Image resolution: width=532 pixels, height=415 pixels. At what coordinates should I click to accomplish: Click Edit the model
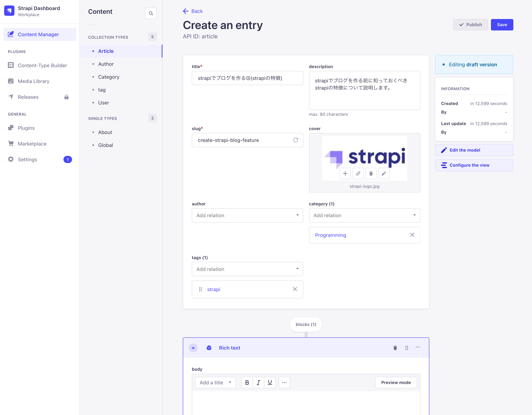pos(474,150)
